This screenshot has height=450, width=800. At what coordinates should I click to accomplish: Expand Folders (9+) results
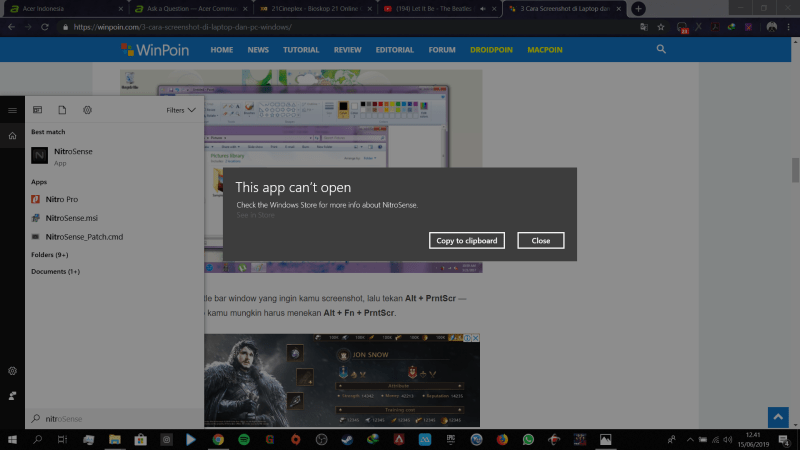(49, 255)
